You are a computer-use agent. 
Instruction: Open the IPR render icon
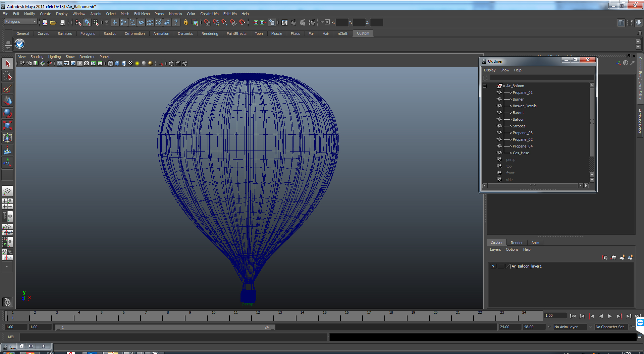(x=303, y=22)
